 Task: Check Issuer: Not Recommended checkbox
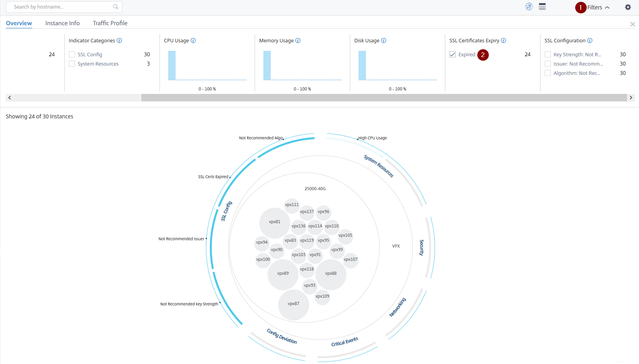[x=548, y=64]
